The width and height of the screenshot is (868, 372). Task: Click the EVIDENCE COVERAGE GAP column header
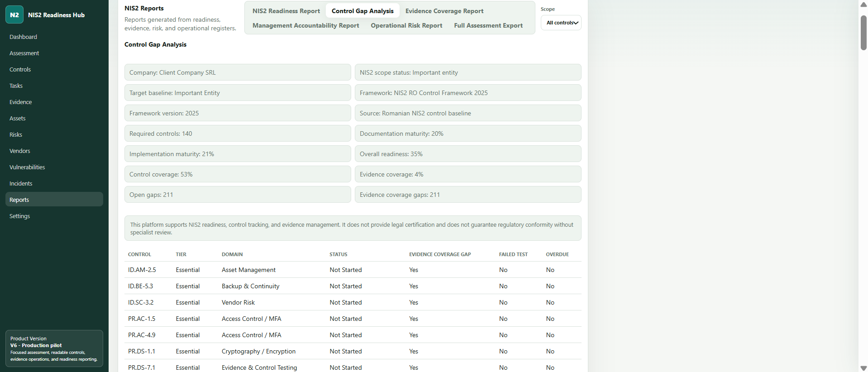[440, 254]
